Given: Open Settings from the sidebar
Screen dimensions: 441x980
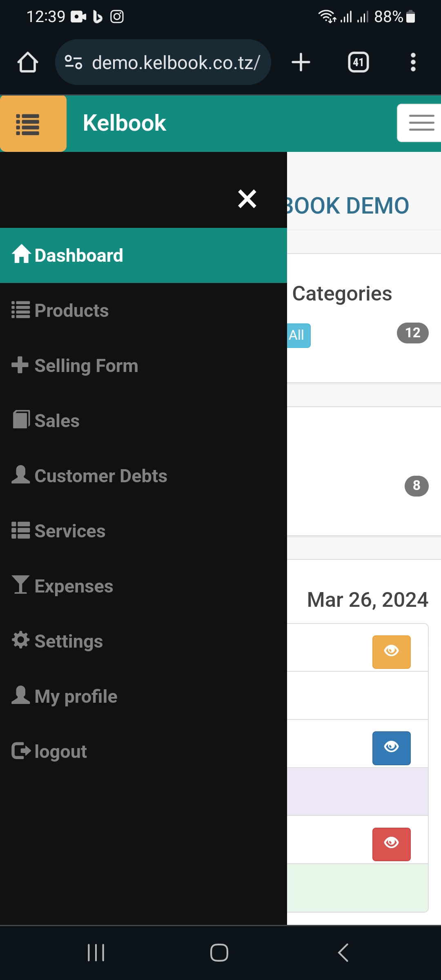Looking at the screenshot, I should (x=69, y=641).
